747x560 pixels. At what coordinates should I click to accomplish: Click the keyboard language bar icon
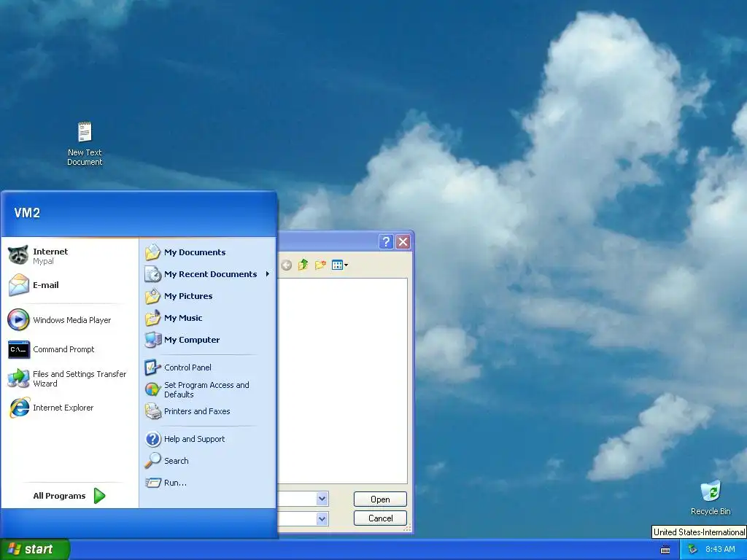tap(665, 550)
